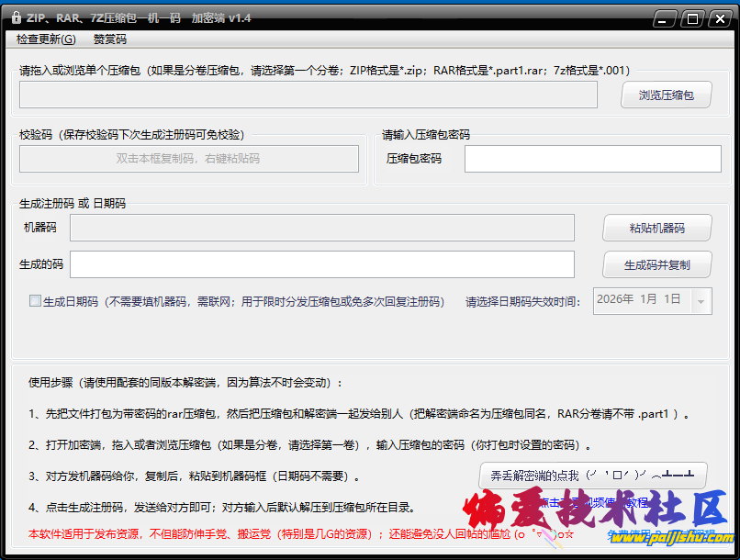Open the expiration date picker dropdown
Image resolution: width=740 pixels, height=560 pixels.
click(x=700, y=301)
